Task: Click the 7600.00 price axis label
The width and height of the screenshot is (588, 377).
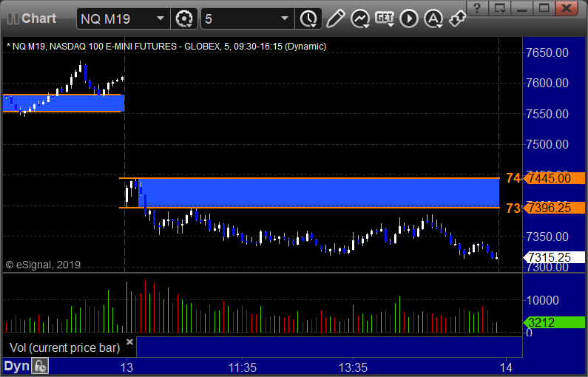Action: pyautogui.click(x=547, y=83)
